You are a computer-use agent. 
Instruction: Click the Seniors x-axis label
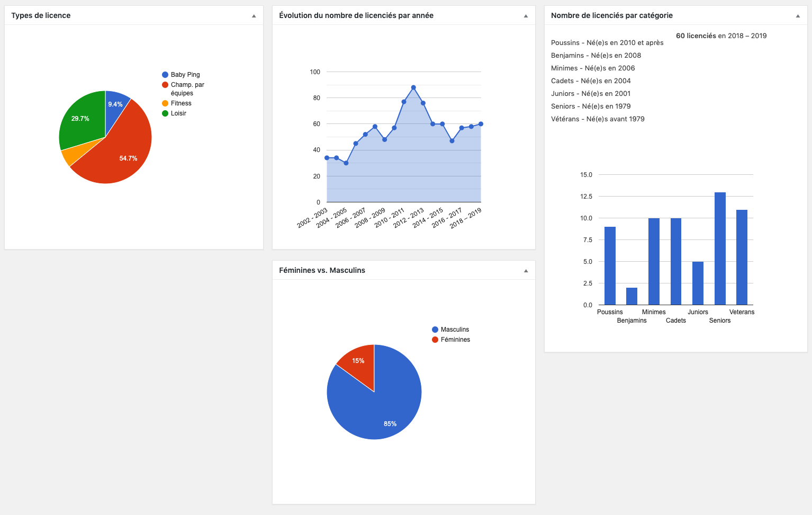pyautogui.click(x=720, y=321)
